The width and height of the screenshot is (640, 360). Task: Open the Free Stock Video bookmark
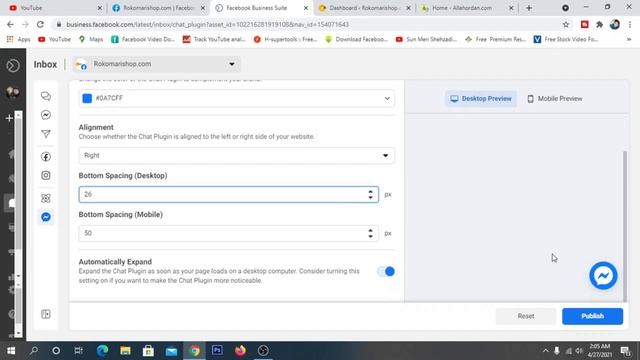(566, 39)
